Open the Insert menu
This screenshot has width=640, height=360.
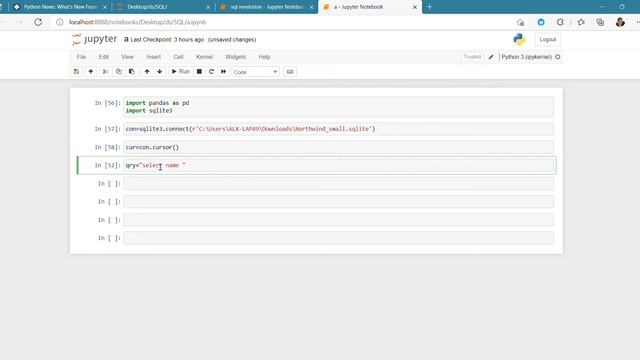tap(154, 57)
